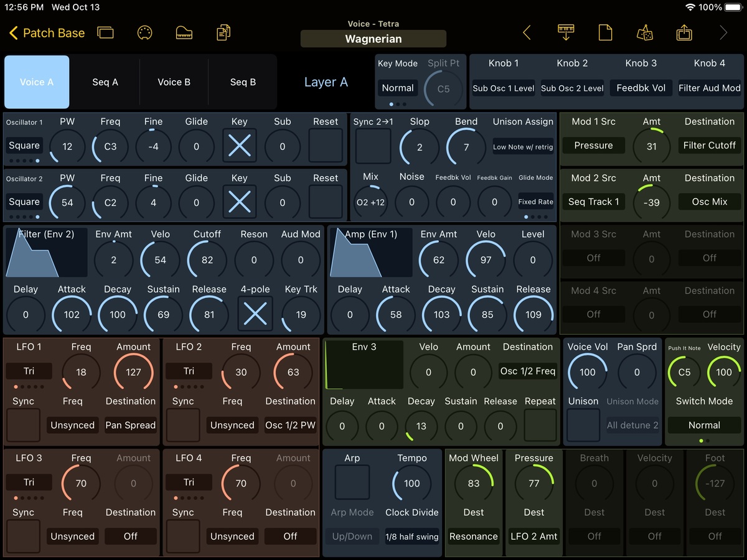This screenshot has height=560, width=747.
Task: Enable the Arp checkbox
Action: click(352, 483)
